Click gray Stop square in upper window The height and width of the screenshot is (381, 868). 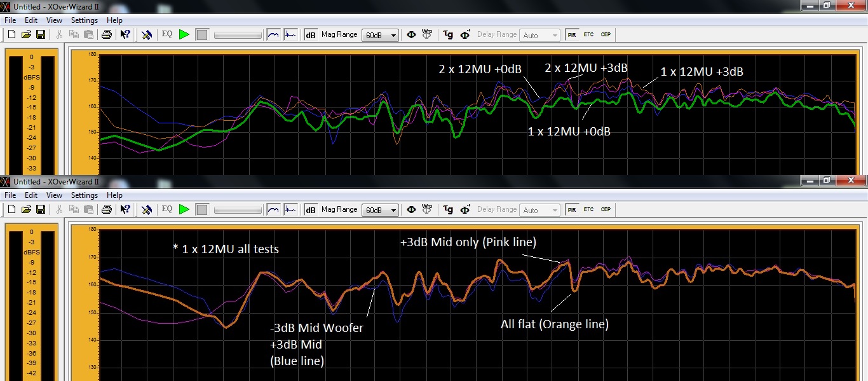201,34
